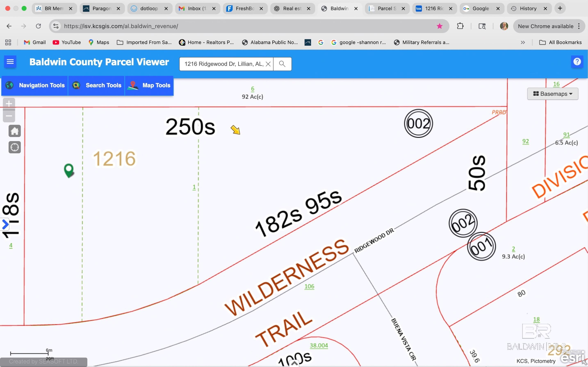The width and height of the screenshot is (588, 367).
Task: Click parcel link 38.004
Action: [x=319, y=345]
